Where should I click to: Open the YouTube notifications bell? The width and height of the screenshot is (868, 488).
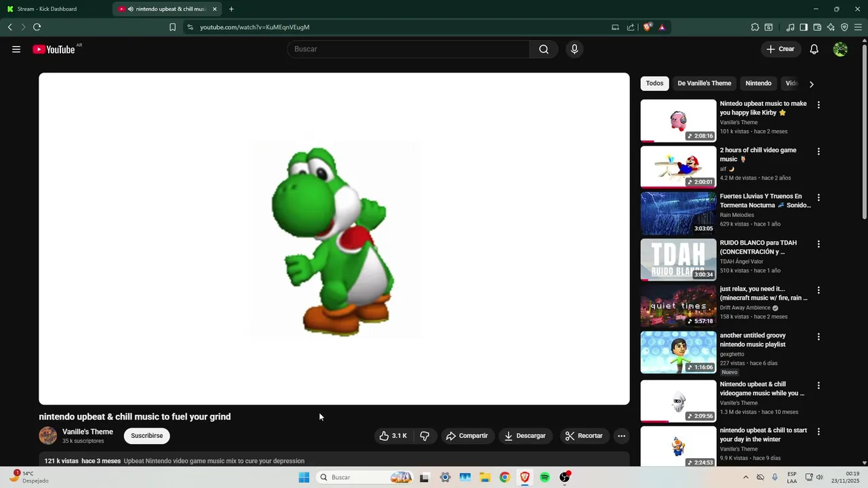tap(814, 49)
